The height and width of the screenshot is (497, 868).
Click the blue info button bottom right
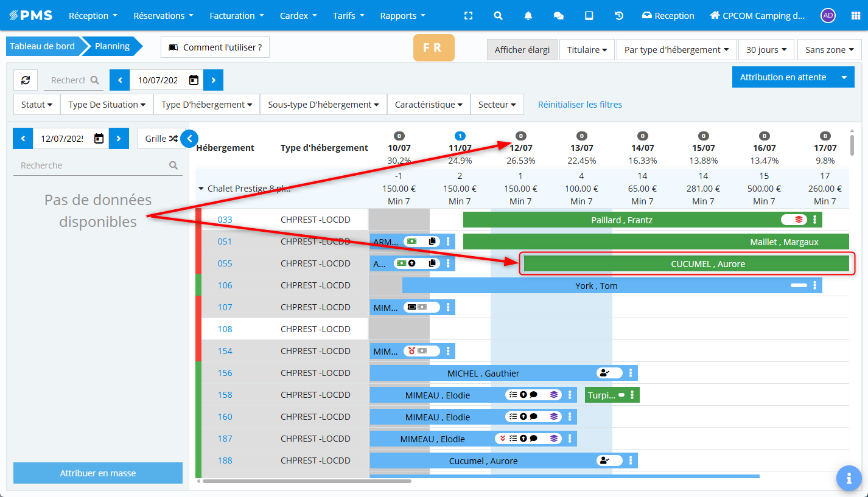849,478
